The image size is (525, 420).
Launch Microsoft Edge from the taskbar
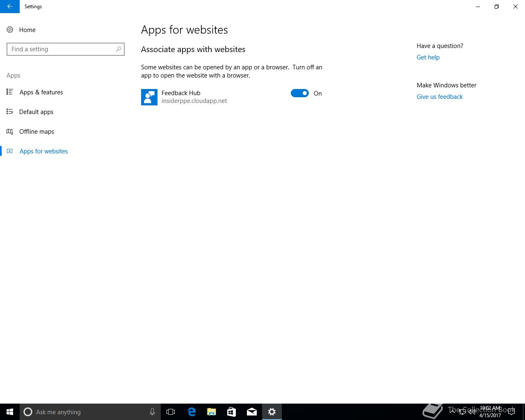191,412
